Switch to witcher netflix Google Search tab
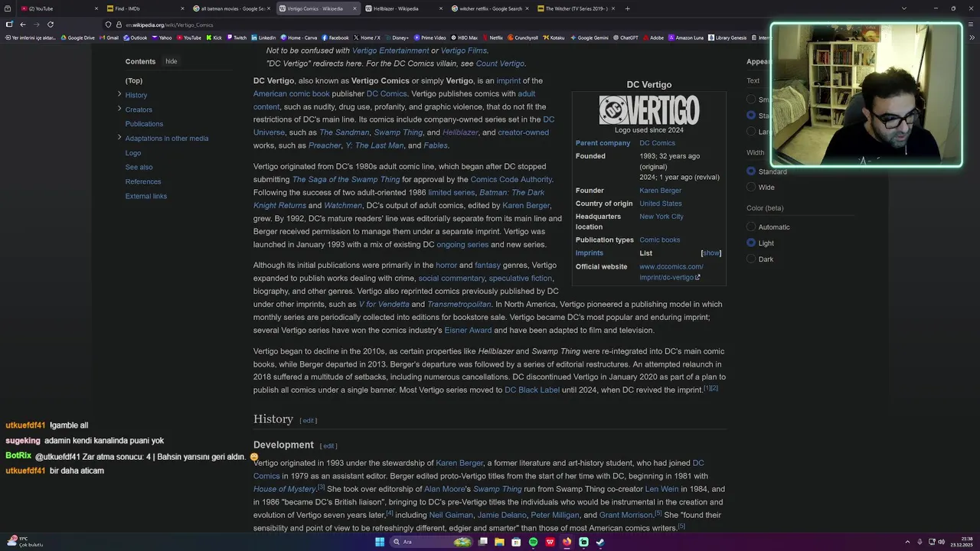Viewport: 980px width, 551px height. coord(492,8)
